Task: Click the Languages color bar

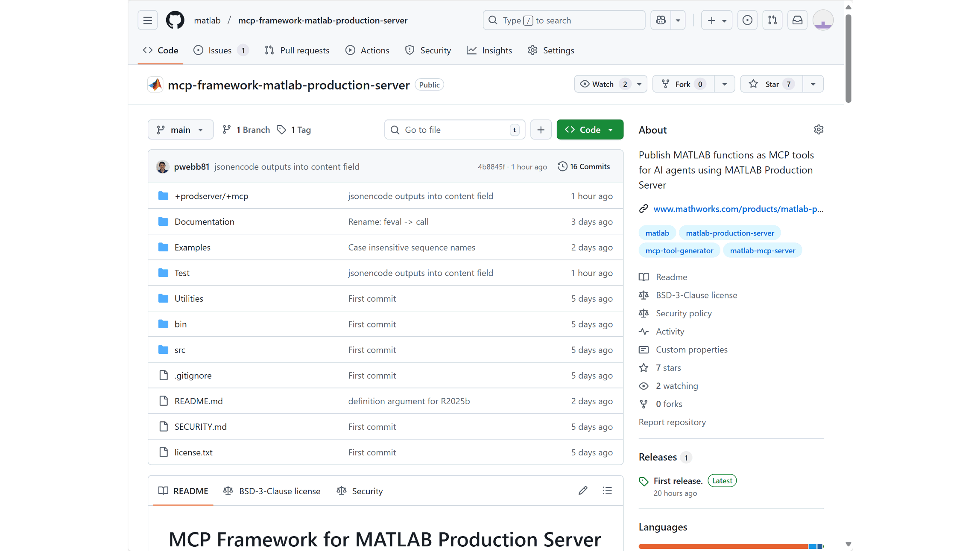Action: coord(726,545)
